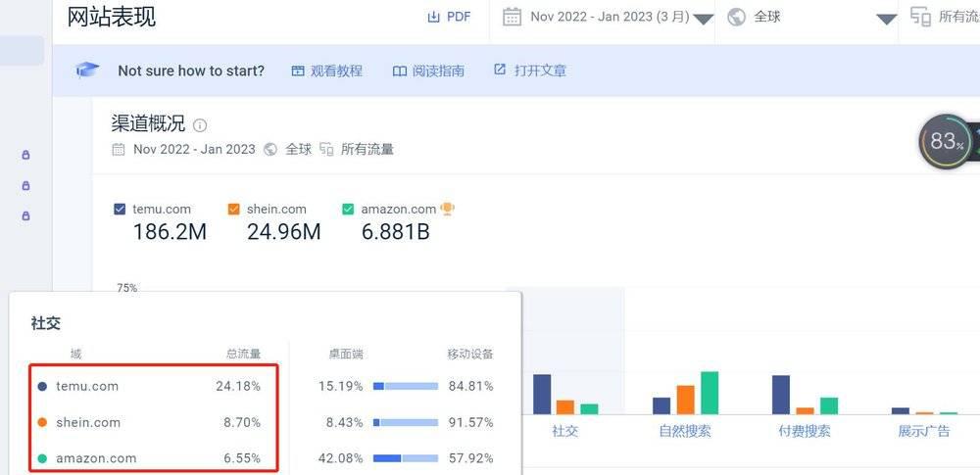
Task: Click the PDF download icon
Action: click(433, 17)
